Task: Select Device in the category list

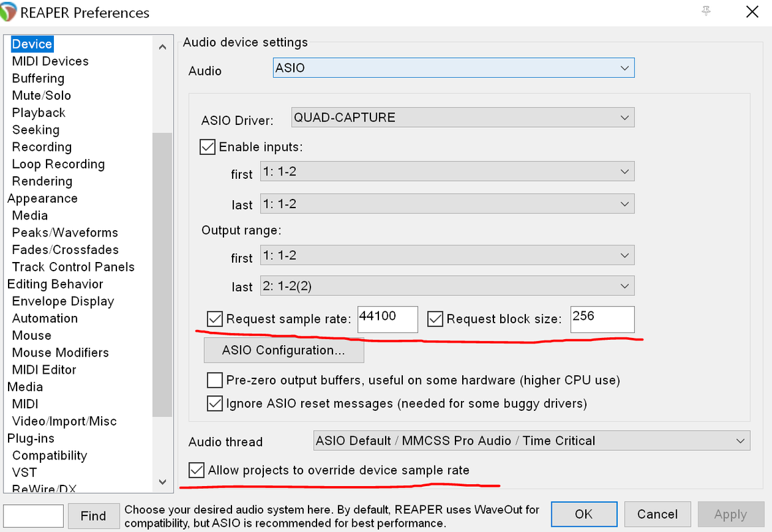Action: click(x=32, y=44)
